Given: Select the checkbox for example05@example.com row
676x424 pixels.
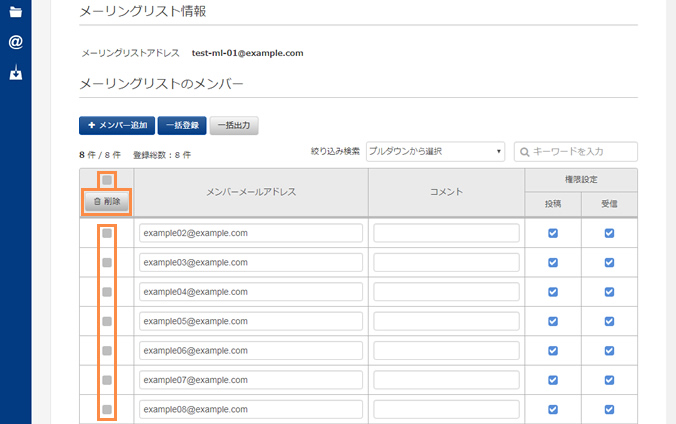Looking at the screenshot, I should 107,321.
